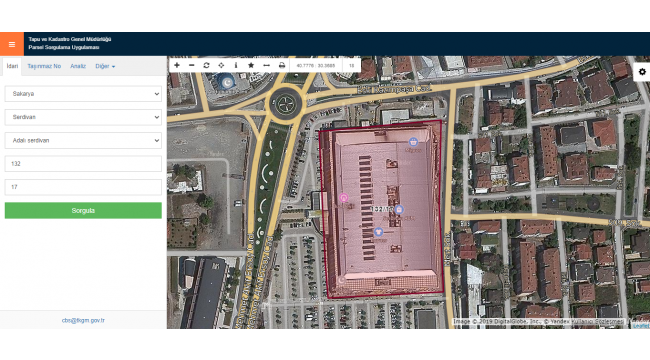Print the map using the printer icon

click(x=282, y=65)
